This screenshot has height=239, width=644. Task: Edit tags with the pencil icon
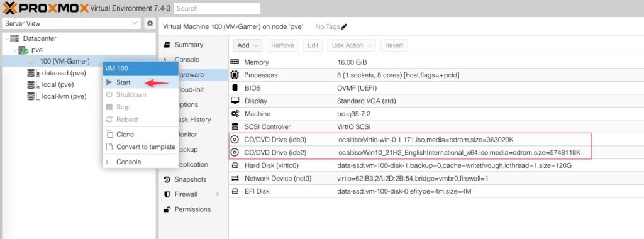point(344,26)
